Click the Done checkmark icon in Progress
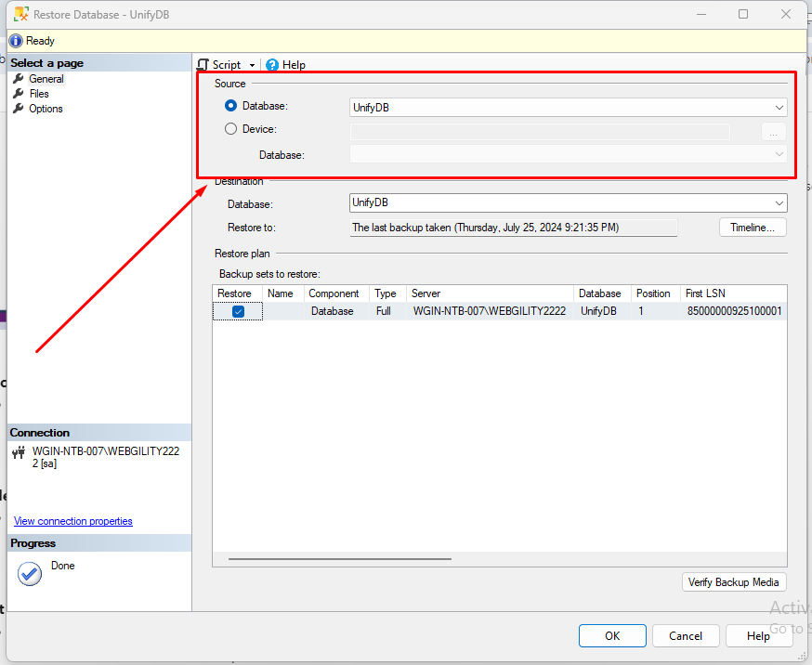 pos(29,574)
